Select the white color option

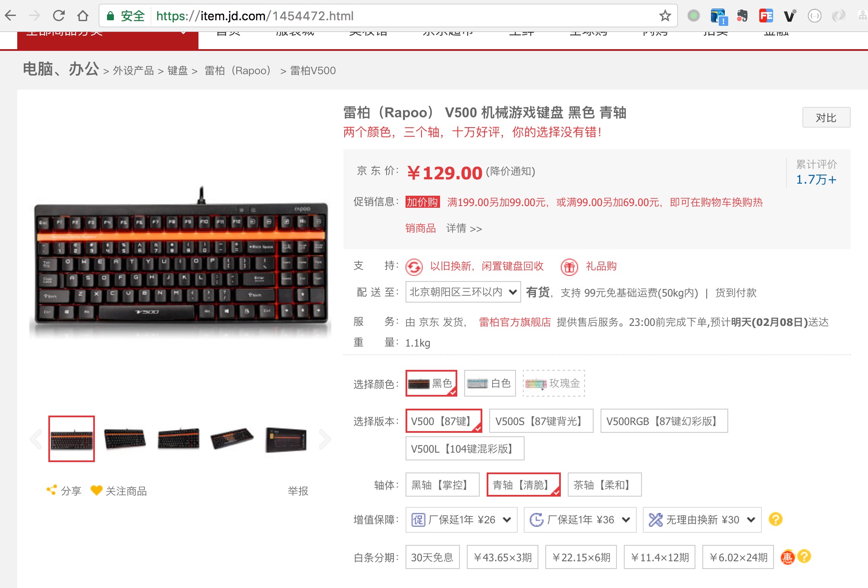[x=490, y=383]
